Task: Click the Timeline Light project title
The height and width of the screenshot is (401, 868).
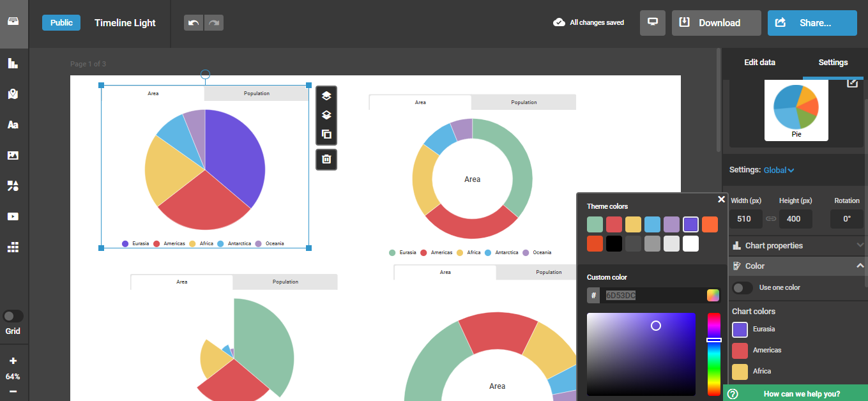Action: (125, 22)
